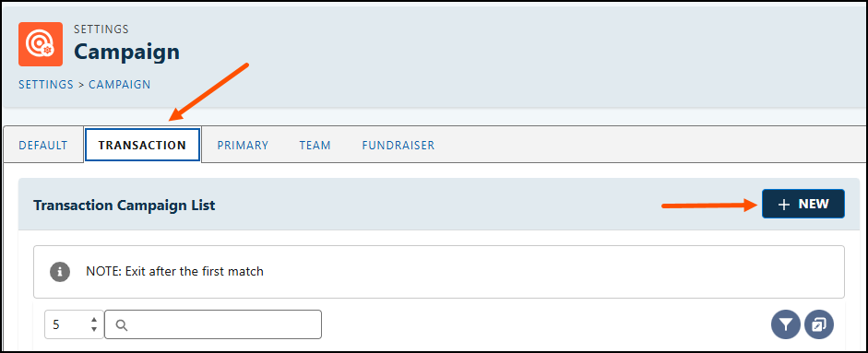
Task: Select the TRANSACTION tab
Action: [142, 146]
